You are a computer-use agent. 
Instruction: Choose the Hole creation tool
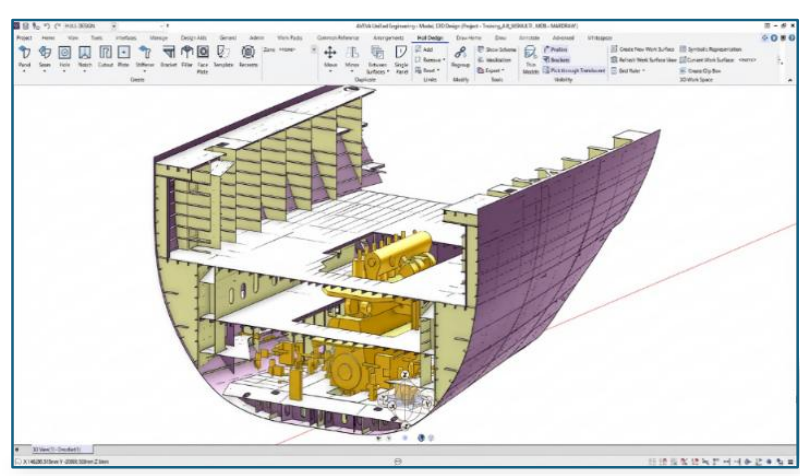tap(64, 52)
